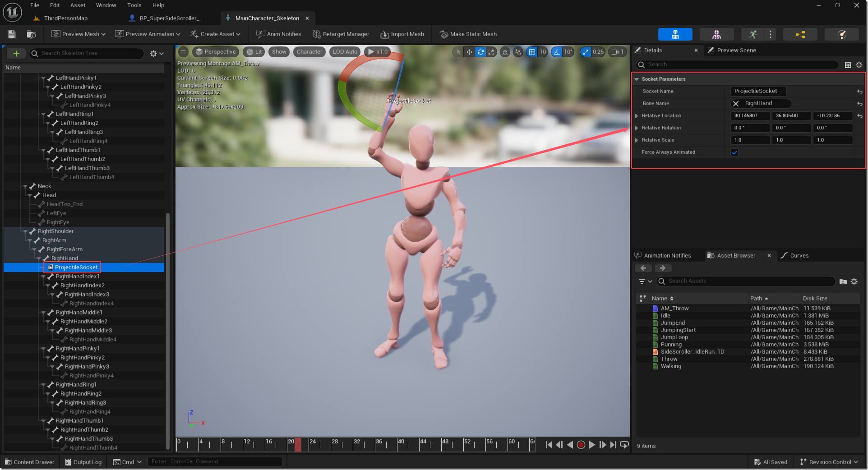
Task: Choose the select mode cursor tool
Action: [x=458, y=52]
